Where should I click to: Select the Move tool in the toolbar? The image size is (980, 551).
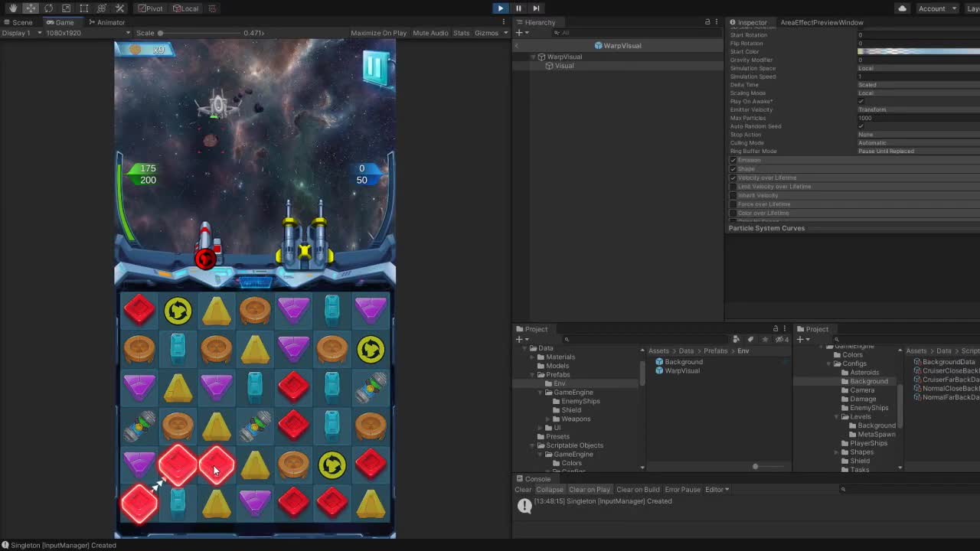tap(30, 8)
